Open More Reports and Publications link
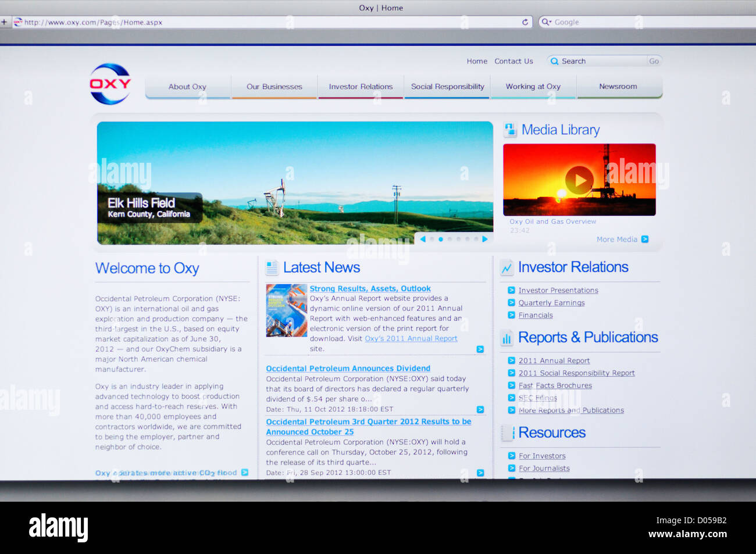The width and height of the screenshot is (756, 554). pos(571,410)
